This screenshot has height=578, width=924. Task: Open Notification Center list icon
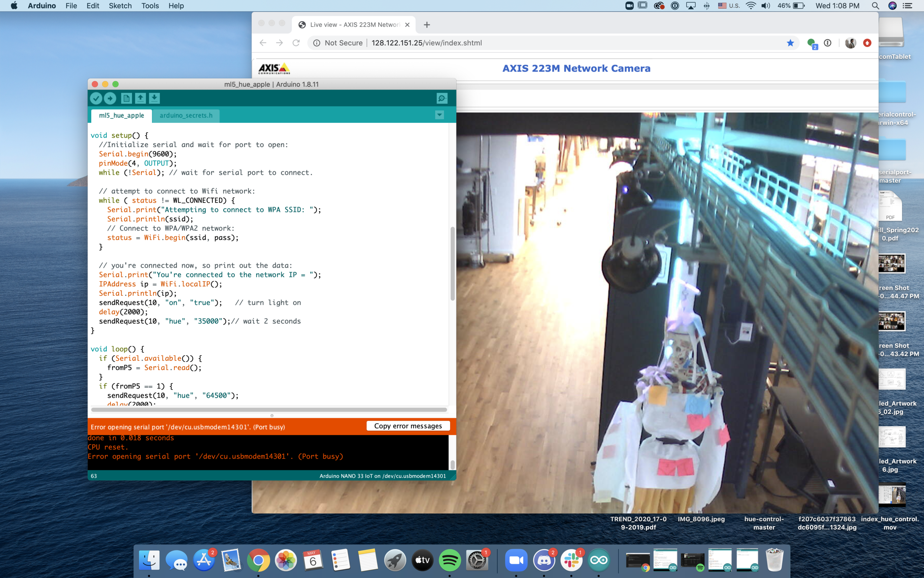tap(907, 6)
